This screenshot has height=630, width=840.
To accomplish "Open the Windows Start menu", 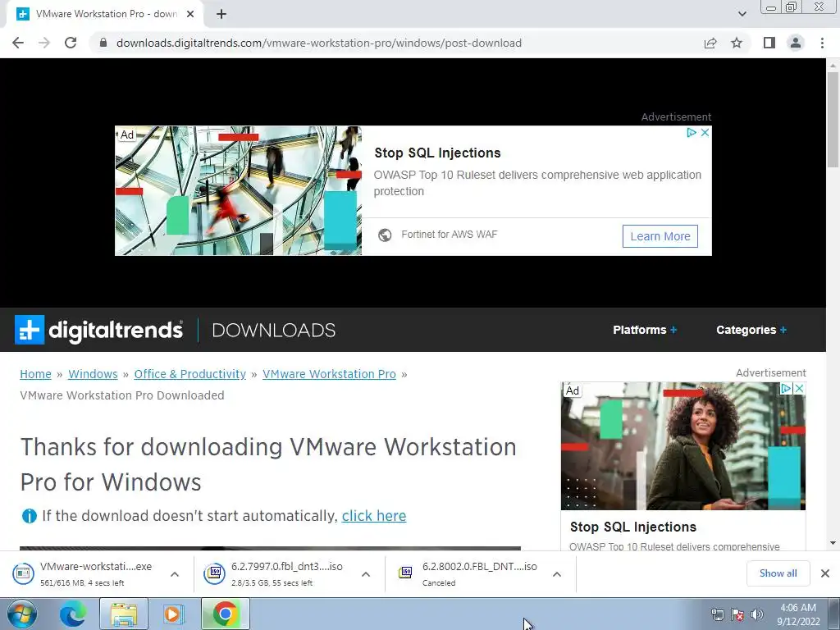I will (x=22, y=614).
